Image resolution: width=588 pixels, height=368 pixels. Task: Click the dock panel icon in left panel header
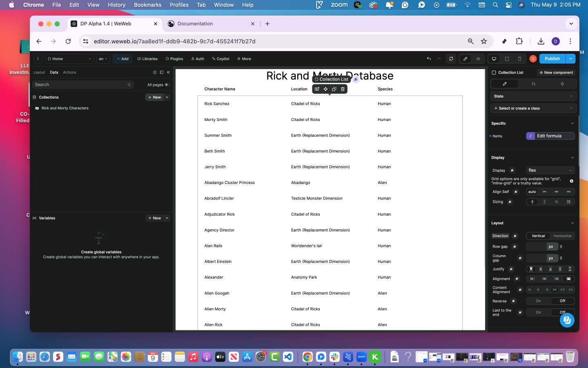[x=162, y=72]
